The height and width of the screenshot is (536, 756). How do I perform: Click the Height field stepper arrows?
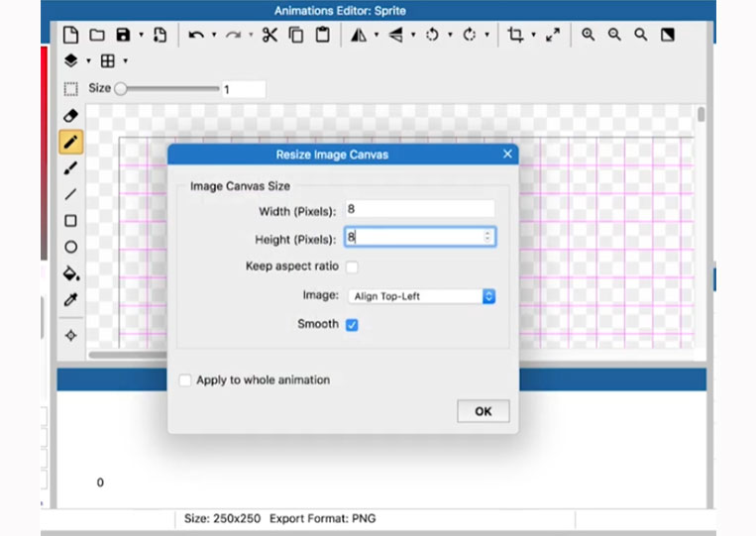[487, 237]
